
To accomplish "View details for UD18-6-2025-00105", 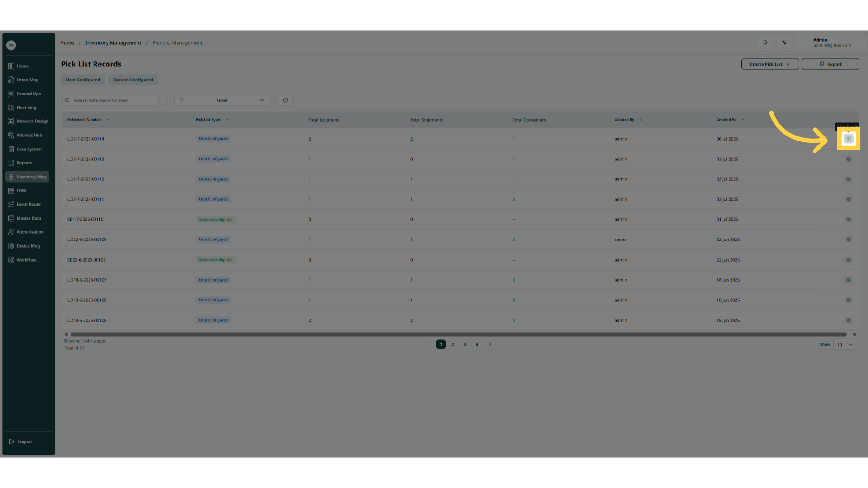I will coord(849,320).
